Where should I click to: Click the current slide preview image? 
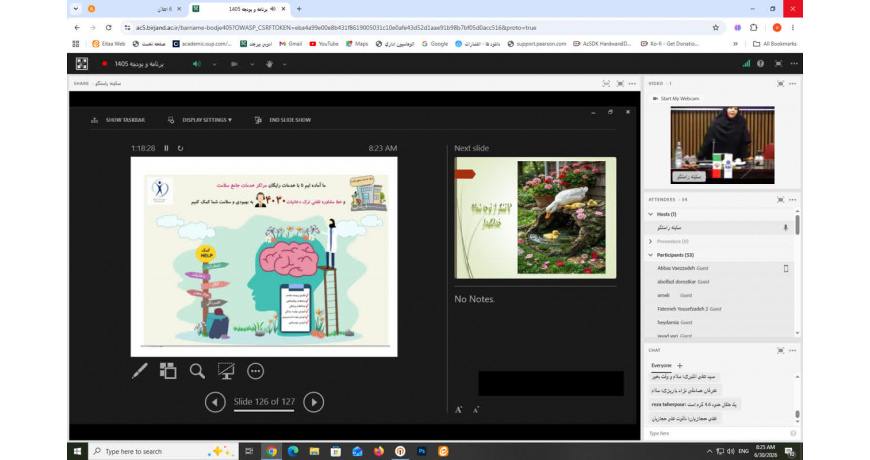pos(264,256)
